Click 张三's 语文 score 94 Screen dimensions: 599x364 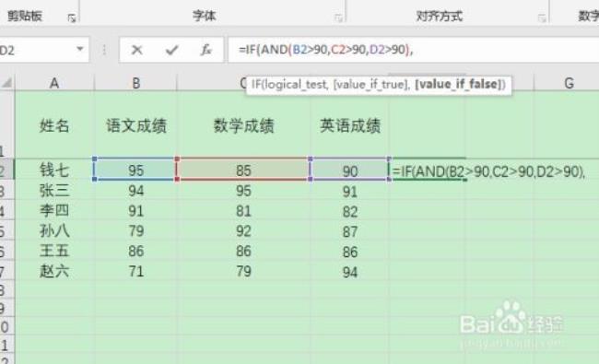[x=135, y=190]
